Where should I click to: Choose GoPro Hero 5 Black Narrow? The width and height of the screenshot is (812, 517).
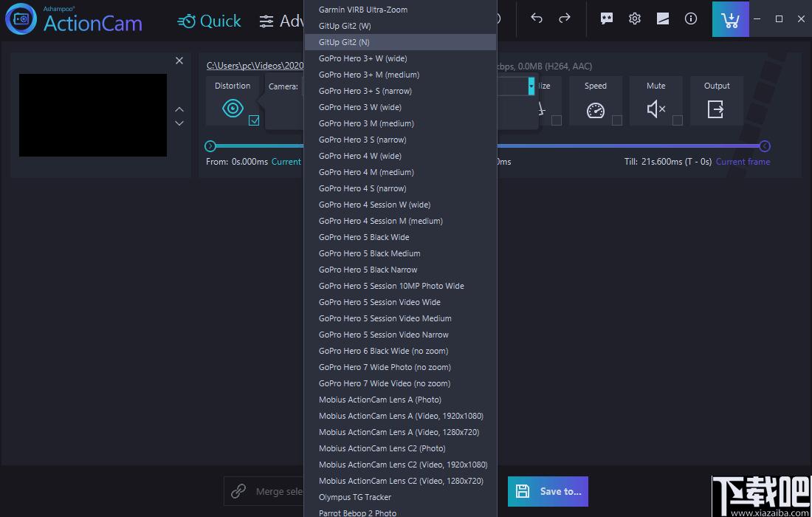[x=400, y=270]
